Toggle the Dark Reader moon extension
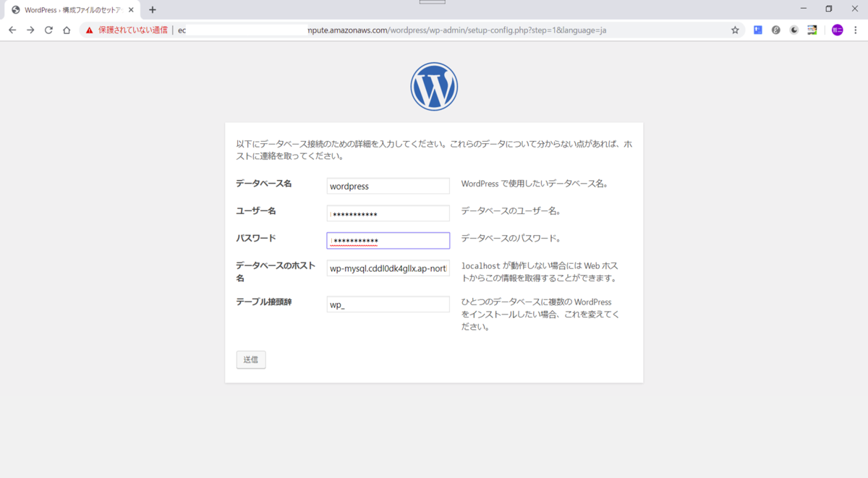 [x=793, y=30]
